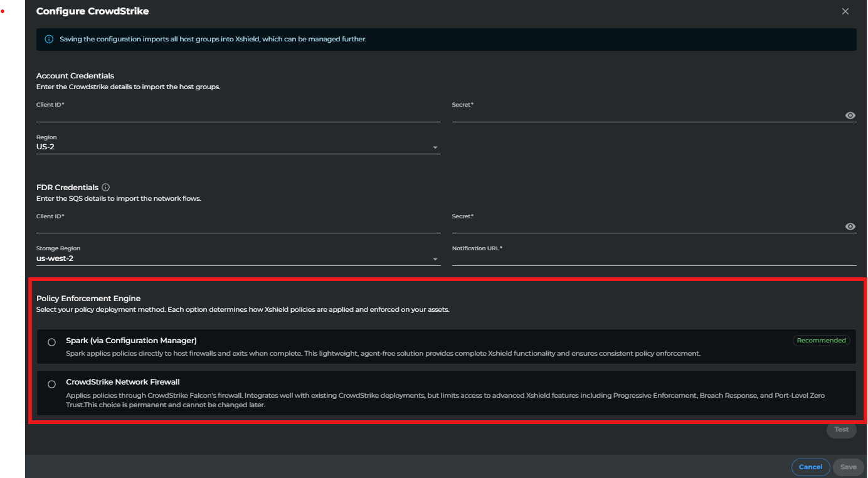Show the Account Credentials secret via eye icon
This screenshot has height=478, width=868.
pyautogui.click(x=850, y=115)
